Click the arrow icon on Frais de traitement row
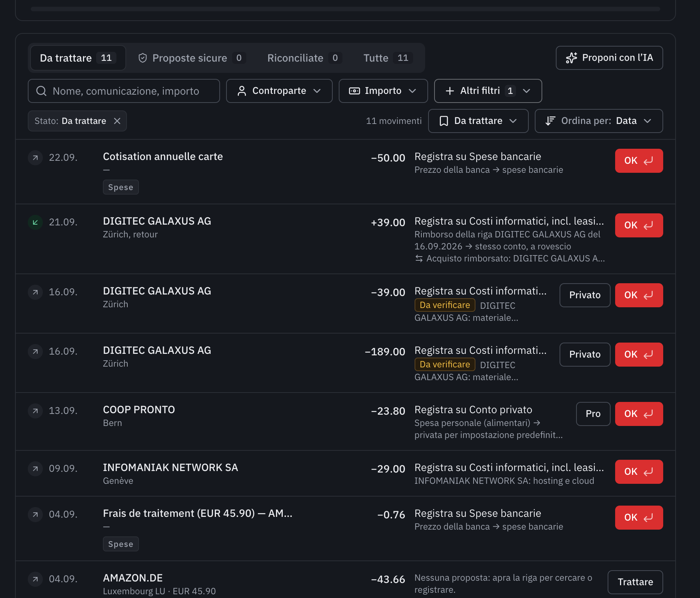The image size is (700, 598). 35,515
